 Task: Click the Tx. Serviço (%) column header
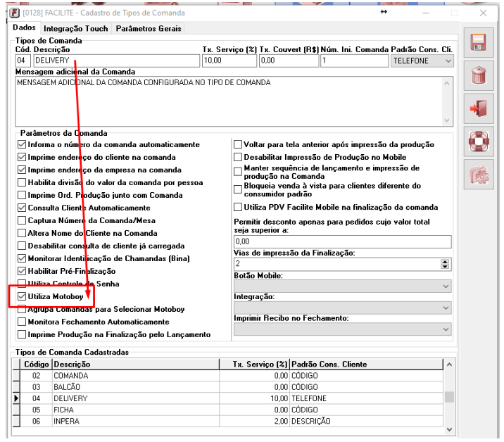pyautogui.click(x=254, y=364)
